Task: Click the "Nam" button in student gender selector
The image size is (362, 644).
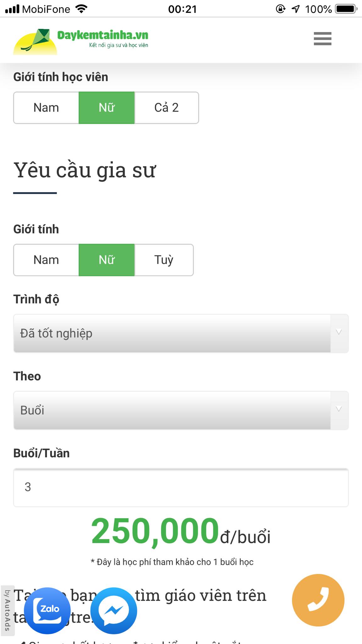Action: click(46, 108)
